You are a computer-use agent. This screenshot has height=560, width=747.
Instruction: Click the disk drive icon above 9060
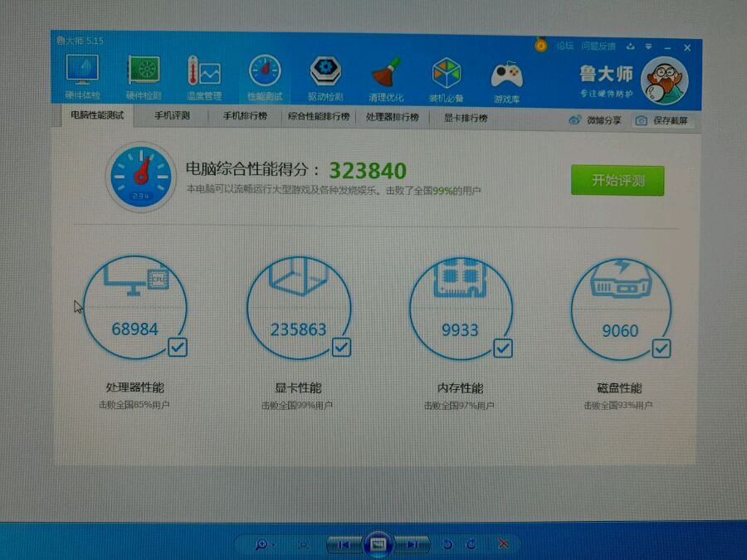click(x=621, y=280)
